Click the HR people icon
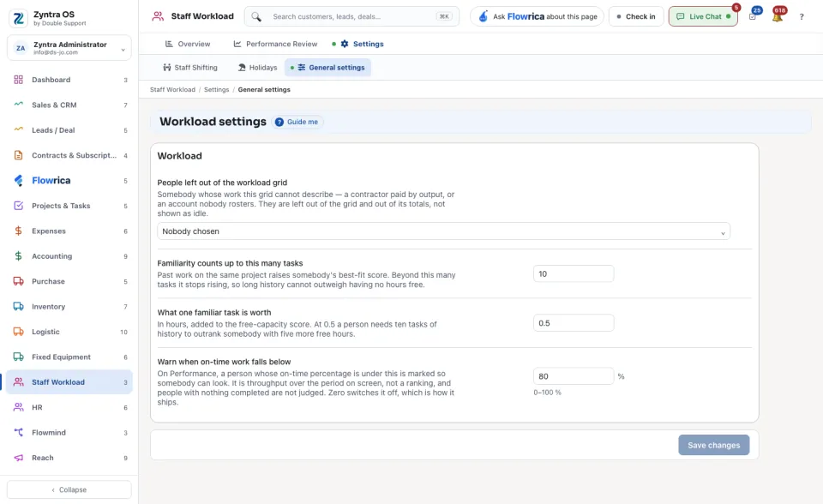 pyautogui.click(x=18, y=407)
